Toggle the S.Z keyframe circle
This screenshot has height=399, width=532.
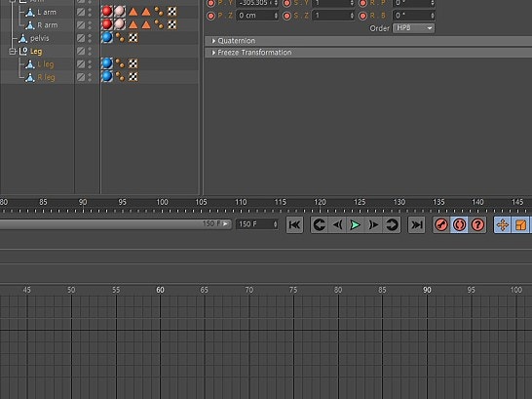[x=286, y=16]
